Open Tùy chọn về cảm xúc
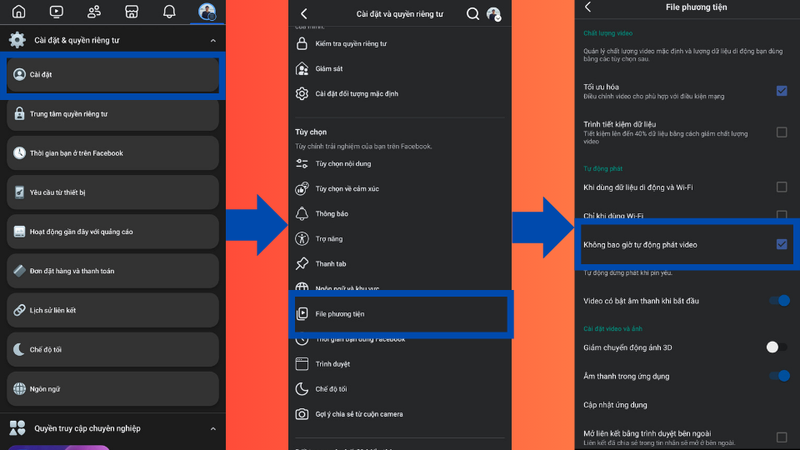 (400, 188)
